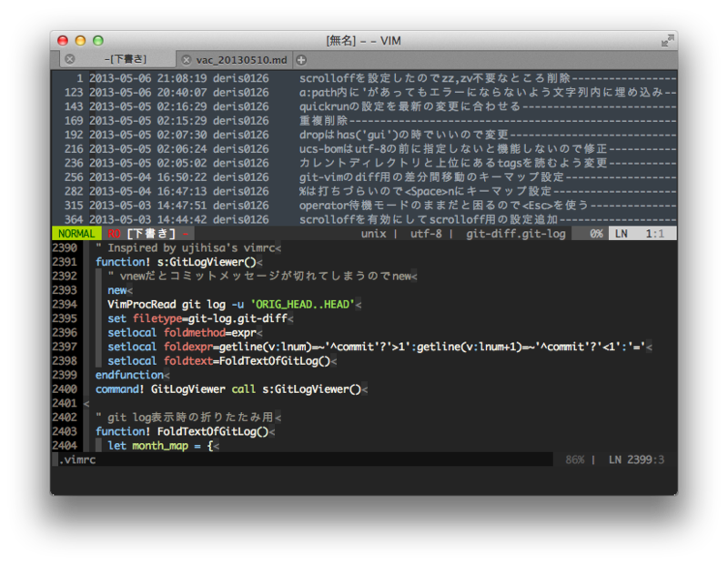Viewport: 728px width, 565px height.
Task: Click the unix file format indicator
Action: [374, 234]
